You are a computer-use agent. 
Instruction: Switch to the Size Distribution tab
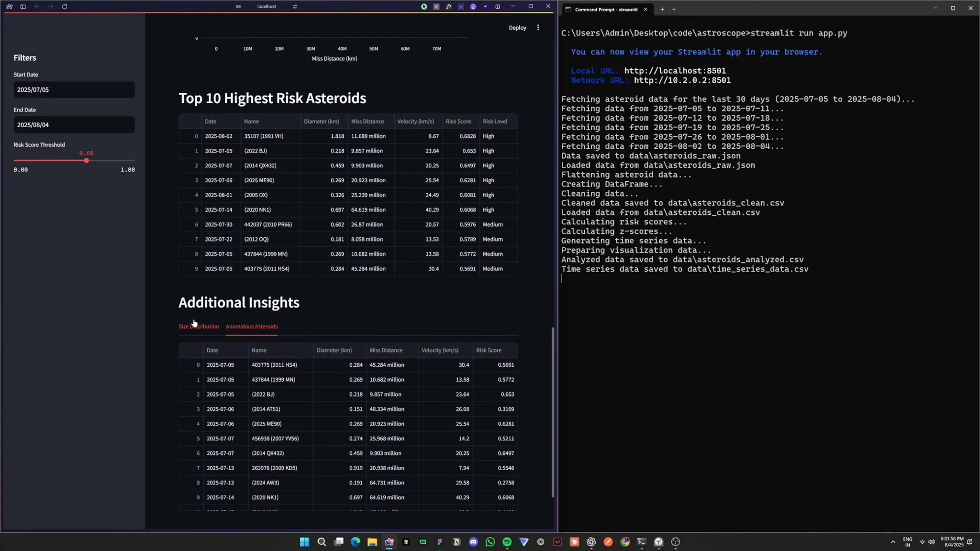[199, 327]
